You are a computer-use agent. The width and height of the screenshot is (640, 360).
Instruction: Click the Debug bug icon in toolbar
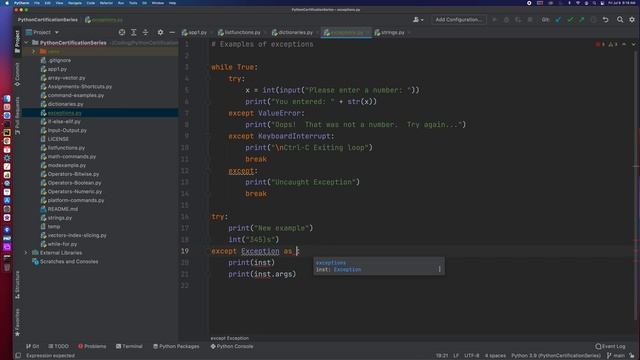pyautogui.click(x=506, y=20)
